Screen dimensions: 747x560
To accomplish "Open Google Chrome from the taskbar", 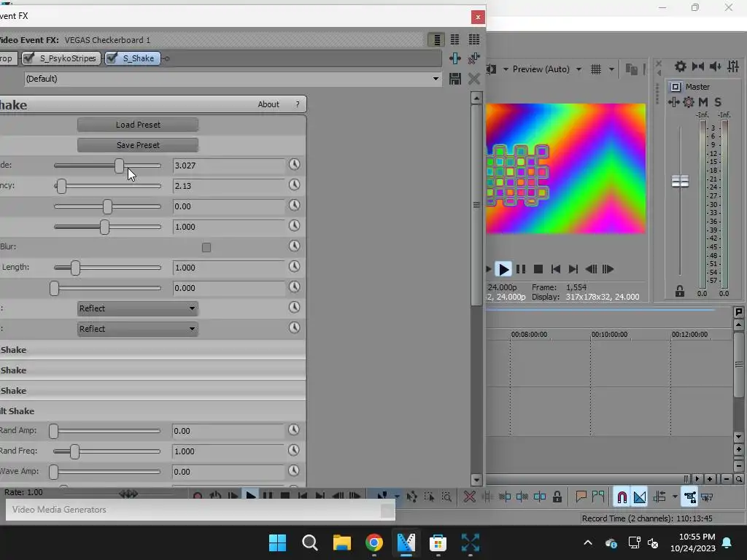I will 374,542.
